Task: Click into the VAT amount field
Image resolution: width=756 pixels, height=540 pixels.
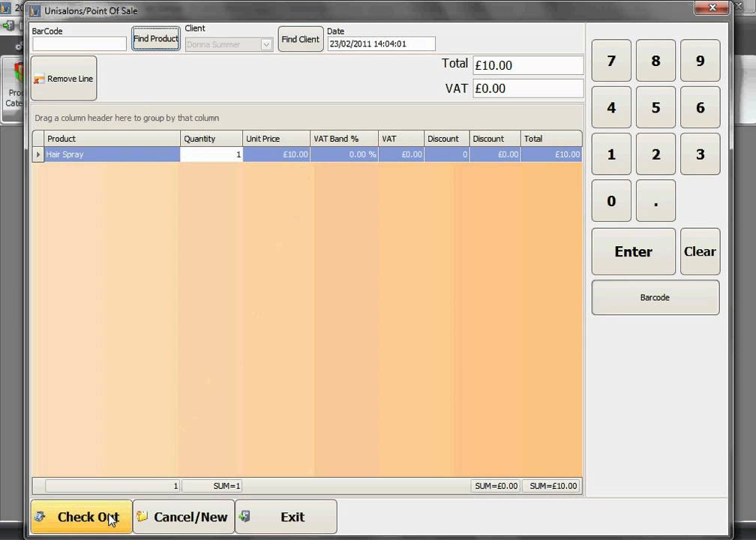Action: [528, 88]
